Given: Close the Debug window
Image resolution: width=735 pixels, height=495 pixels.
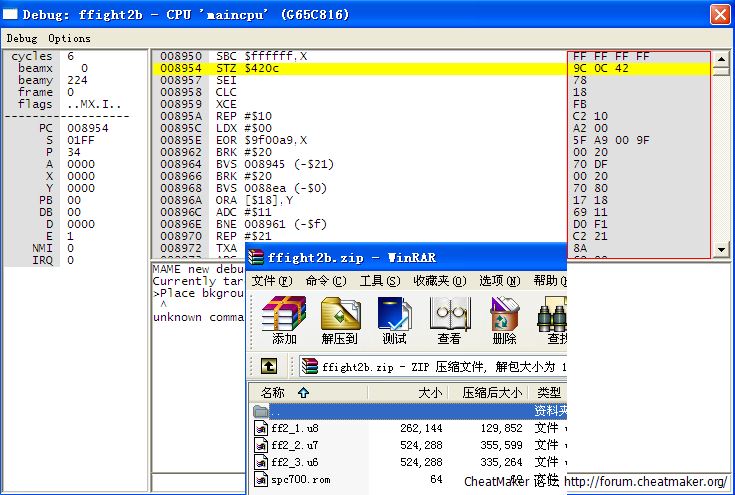Looking at the screenshot, I should pos(719,14).
